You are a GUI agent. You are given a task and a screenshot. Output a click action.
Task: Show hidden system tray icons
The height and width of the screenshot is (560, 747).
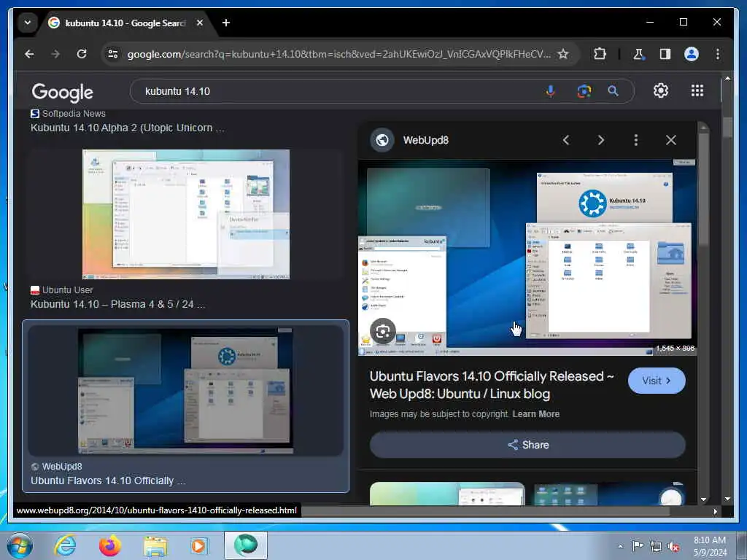click(x=620, y=546)
